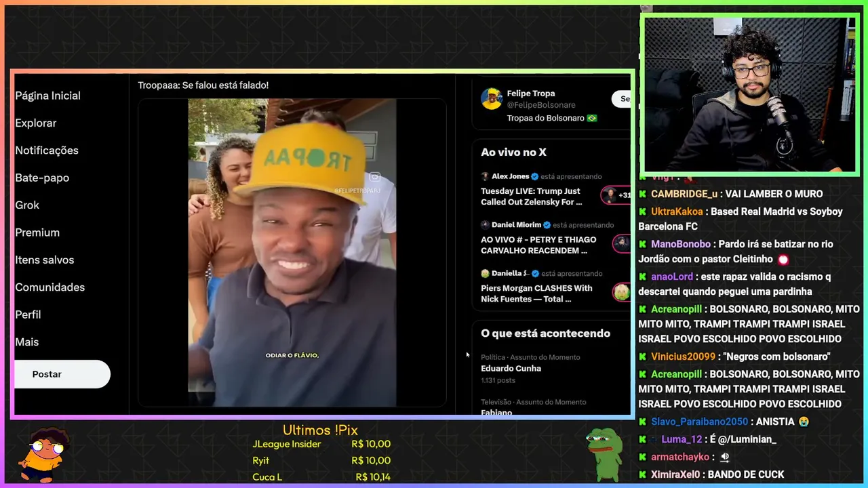Image resolution: width=868 pixels, height=488 pixels.
Task: Click chat user UktraKakoa name
Action: [x=677, y=211]
